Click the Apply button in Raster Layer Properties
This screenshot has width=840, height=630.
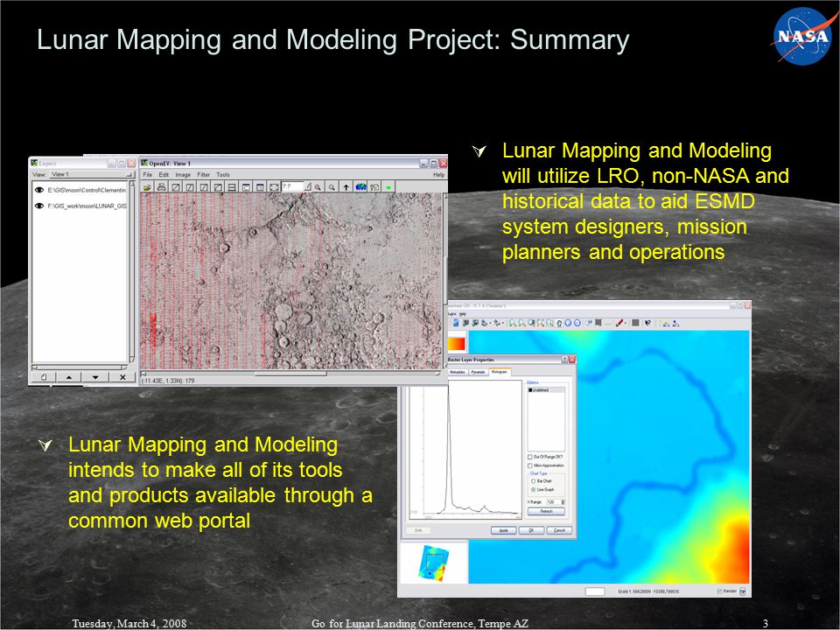(x=504, y=530)
